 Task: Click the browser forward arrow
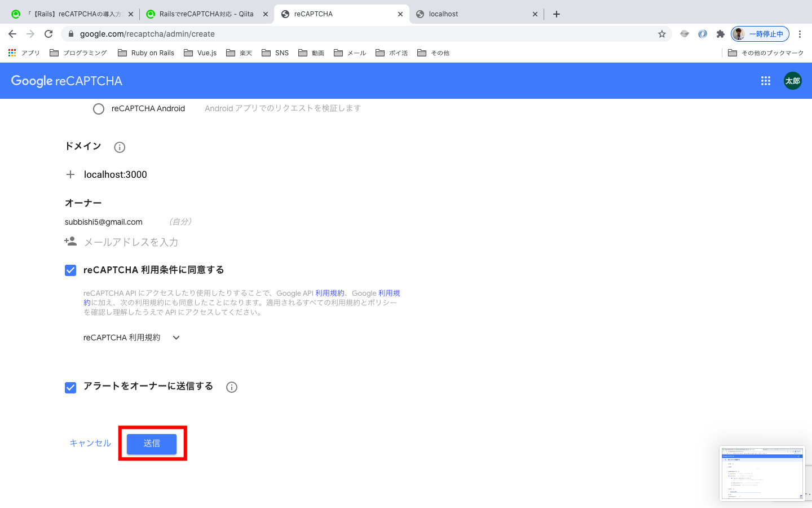pyautogui.click(x=30, y=34)
